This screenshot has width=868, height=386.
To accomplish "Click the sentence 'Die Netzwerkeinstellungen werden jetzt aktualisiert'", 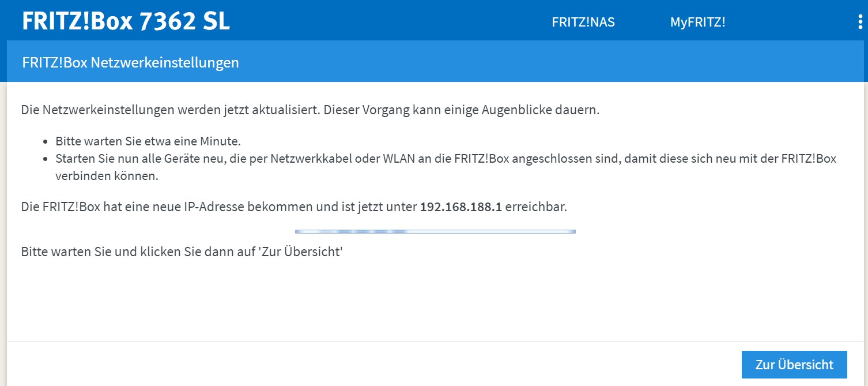I will coord(170,110).
